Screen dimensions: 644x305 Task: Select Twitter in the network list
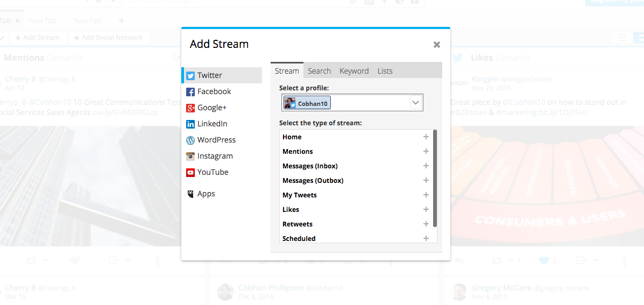tap(222, 75)
